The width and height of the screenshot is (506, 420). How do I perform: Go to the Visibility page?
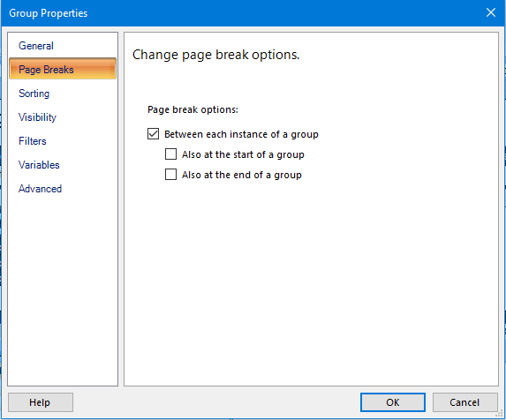(x=37, y=117)
